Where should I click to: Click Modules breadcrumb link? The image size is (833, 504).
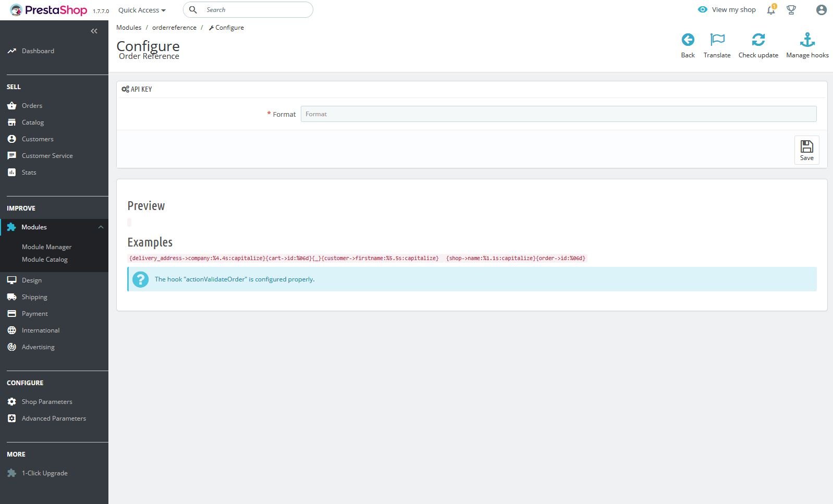tap(129, 27)
